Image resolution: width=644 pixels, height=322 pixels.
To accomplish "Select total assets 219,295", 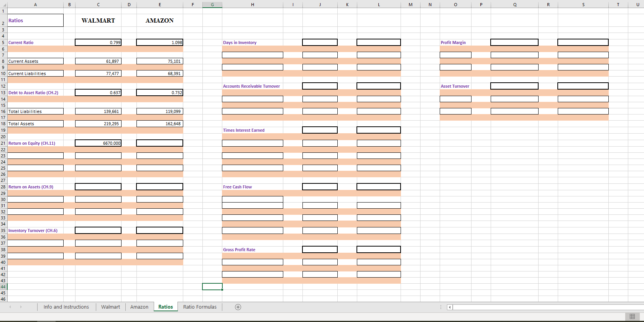I will pyautogui.click(x=98, y=124).
